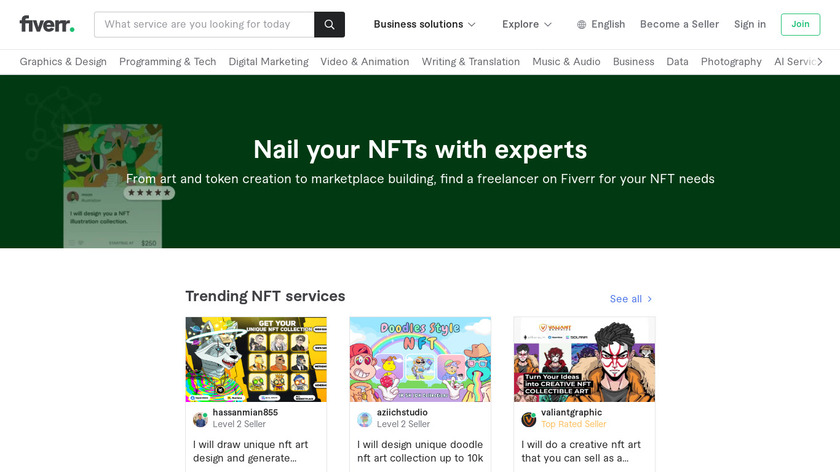Open the English language selector
The height and width of the screenshot is (472, 840).
point(601,24)
